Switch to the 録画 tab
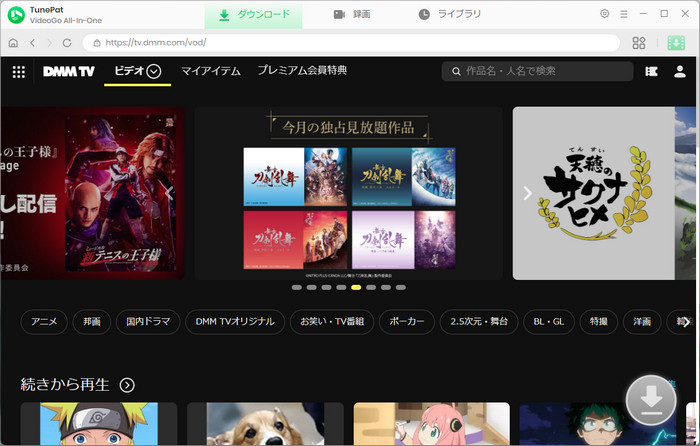The height and width of the screenshot is (446, 700). coord(352,14)
